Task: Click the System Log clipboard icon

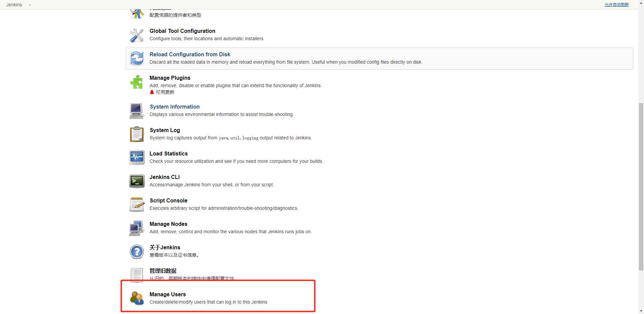Action: pos(137,134)
